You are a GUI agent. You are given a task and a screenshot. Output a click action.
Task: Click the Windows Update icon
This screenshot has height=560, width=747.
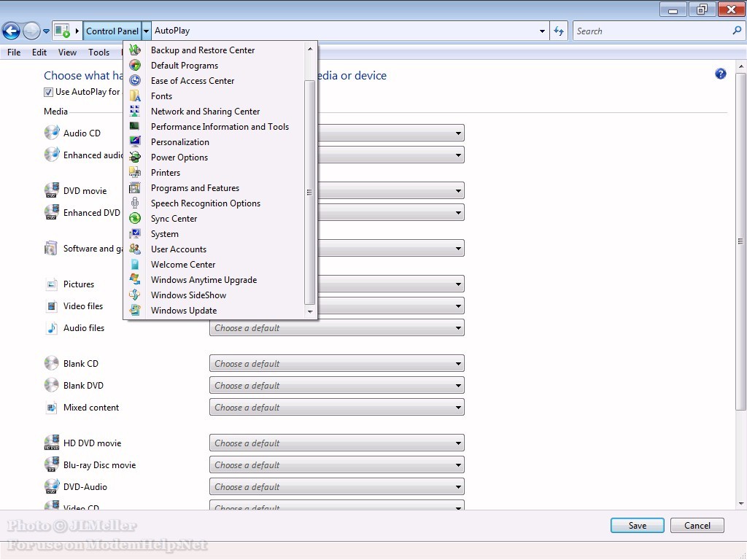pyautogui.click(x=135, y=310)
